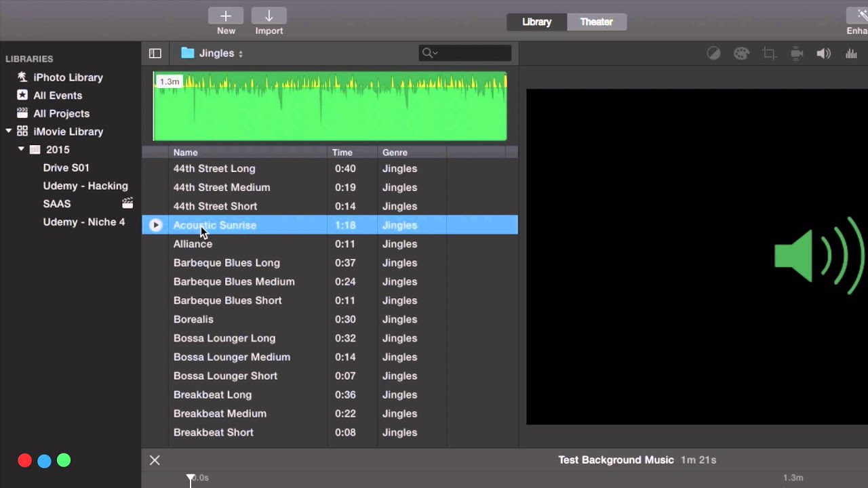Select All Projects in sidebar
The image size is (868, 488).
click(61, 113)
